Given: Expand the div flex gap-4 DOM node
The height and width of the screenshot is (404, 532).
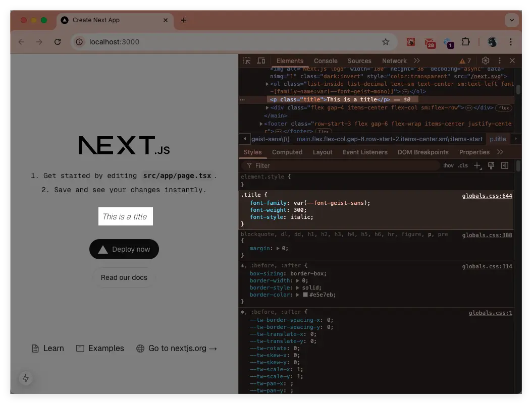Looking at the screenshot, I should (268, 107).
